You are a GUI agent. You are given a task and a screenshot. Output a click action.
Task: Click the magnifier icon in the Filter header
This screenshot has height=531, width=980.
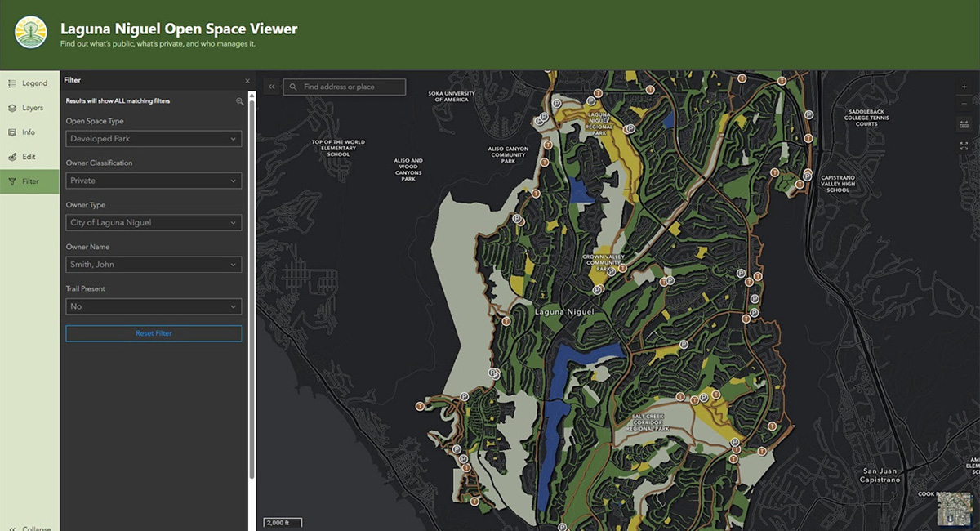[x=239, y=100]
